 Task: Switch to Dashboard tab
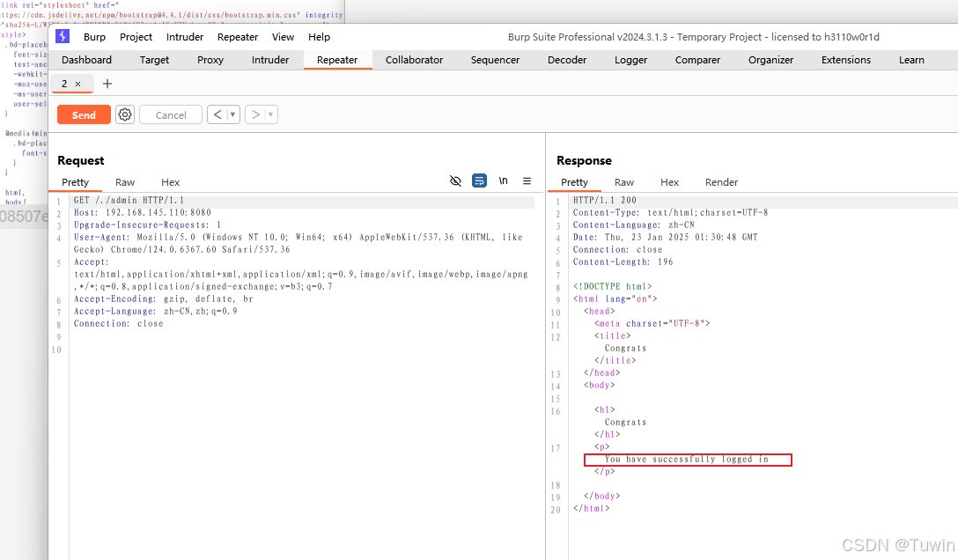pyautogui.click(x=87, y=60)
